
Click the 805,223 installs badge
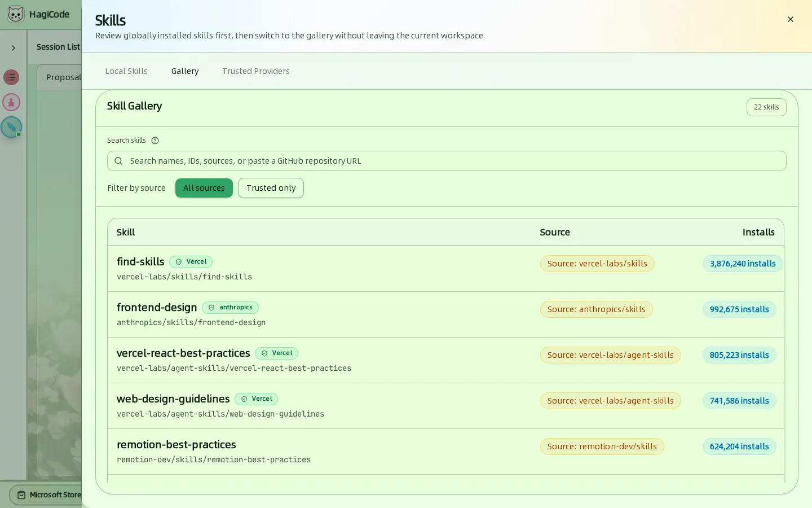click(x=739, y=355)
